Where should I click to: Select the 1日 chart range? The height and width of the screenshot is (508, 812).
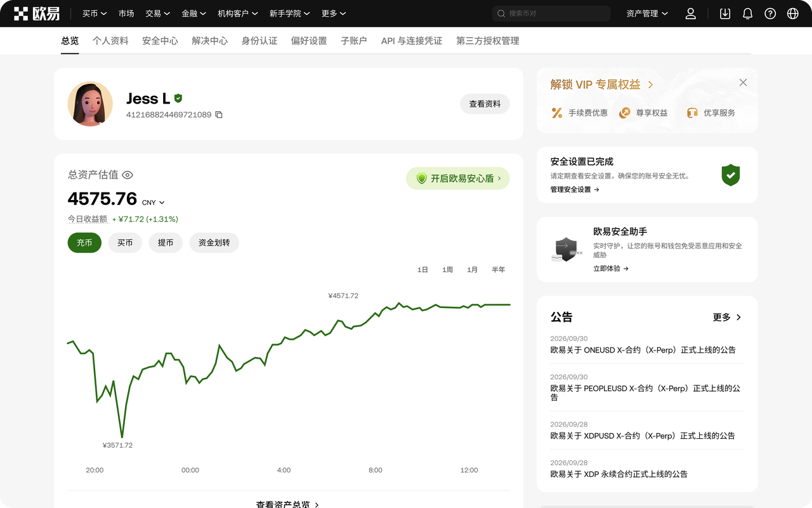(x=422, y=270)
